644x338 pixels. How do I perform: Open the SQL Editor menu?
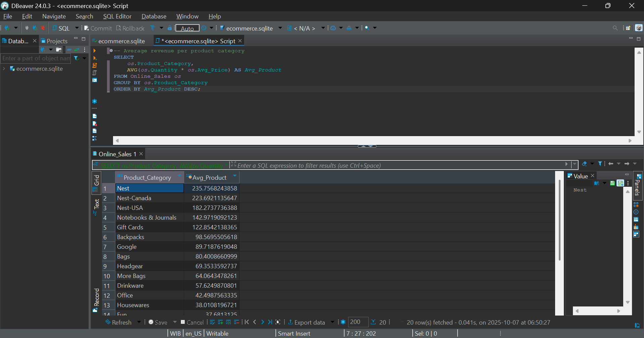117,16
